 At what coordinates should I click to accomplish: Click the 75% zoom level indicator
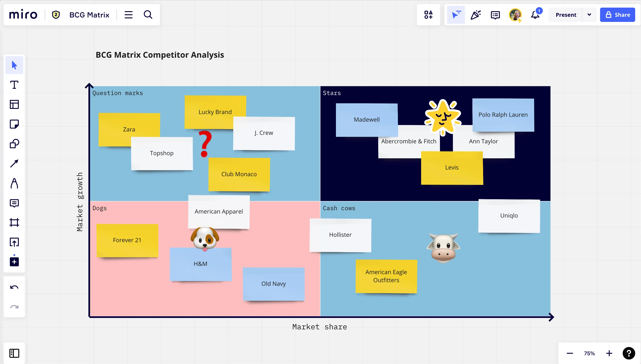click(x=589, y=353)
